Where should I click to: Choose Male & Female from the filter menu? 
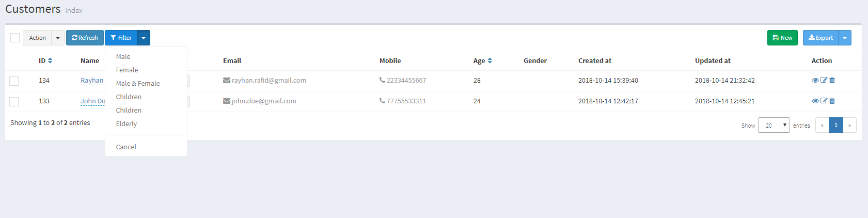pyautogui.click(x=138, y=83)
